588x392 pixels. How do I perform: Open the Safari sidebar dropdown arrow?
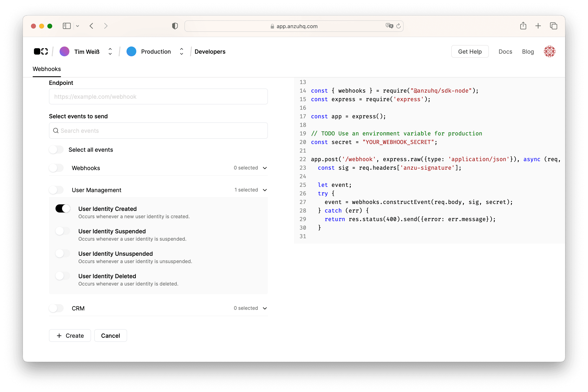[x=78, y=26]
